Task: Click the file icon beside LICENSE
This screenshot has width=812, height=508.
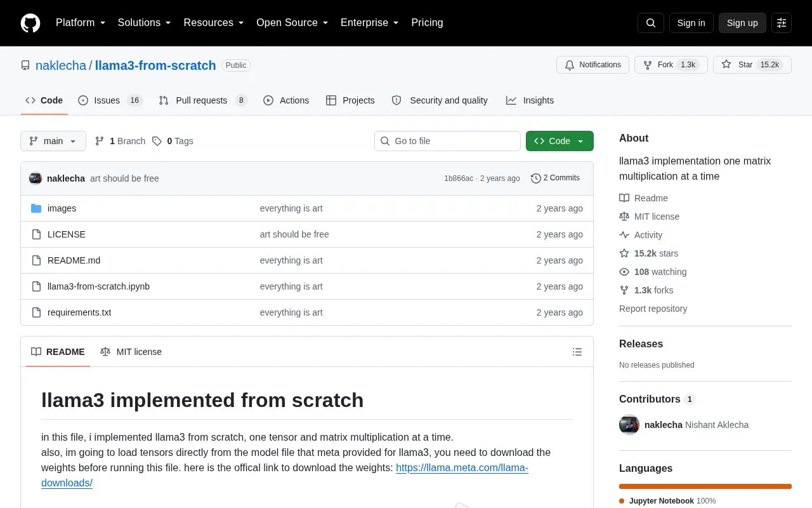Action: (36, 234)
